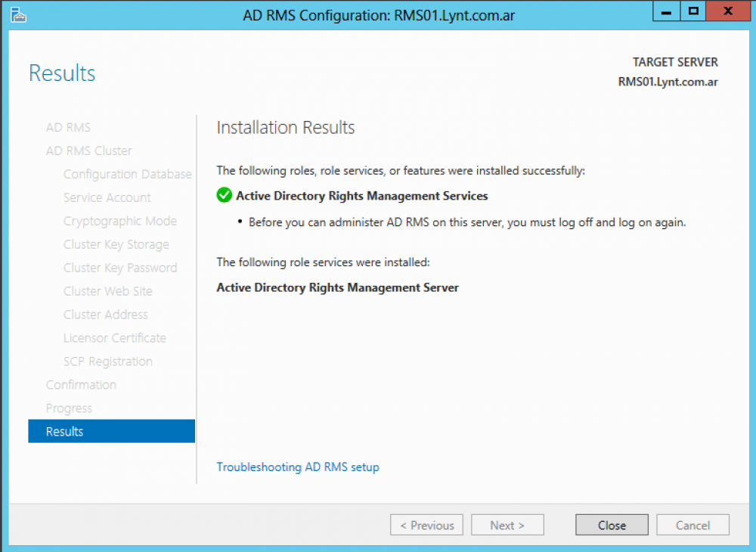Maximize the AD RMS Configuration window
Screen dimensions: 756x552
[693, 11]
